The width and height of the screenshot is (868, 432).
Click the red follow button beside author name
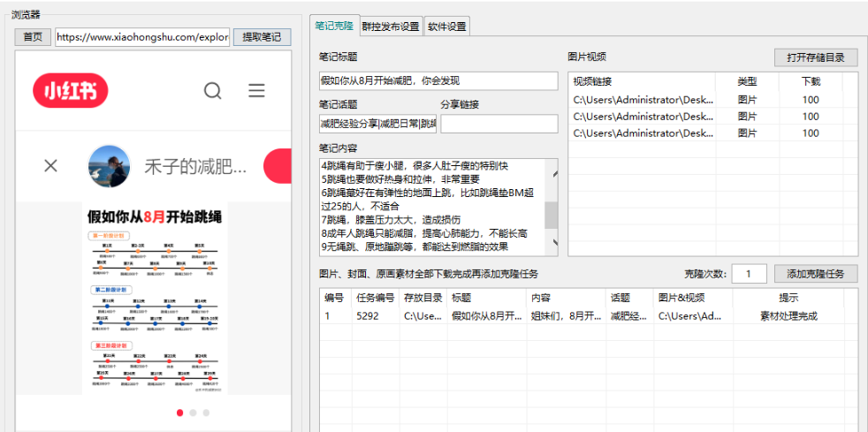(278, 166)
